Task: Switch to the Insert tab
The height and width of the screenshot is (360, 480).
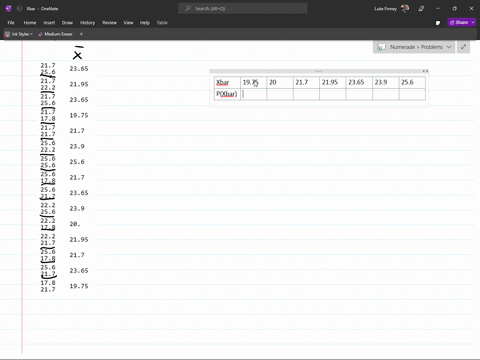Action: pyautogui.click(x=49, y=23)
